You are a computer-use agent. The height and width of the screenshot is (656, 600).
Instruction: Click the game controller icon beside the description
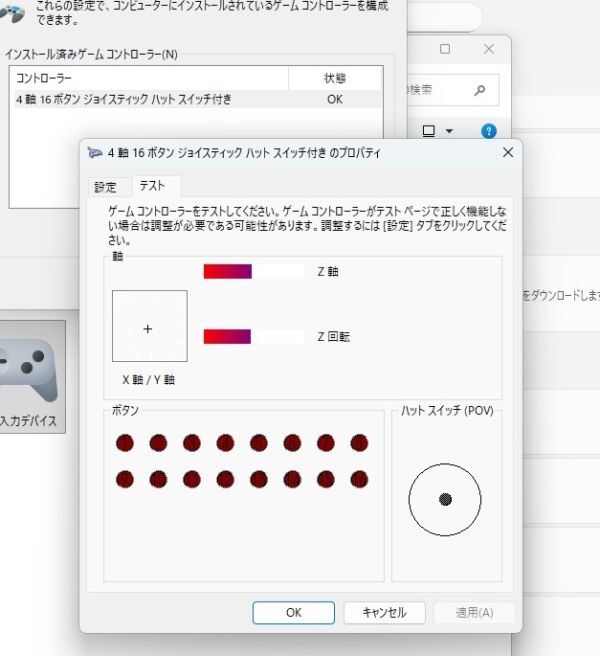pyautogui.click(x=13, y=13)
